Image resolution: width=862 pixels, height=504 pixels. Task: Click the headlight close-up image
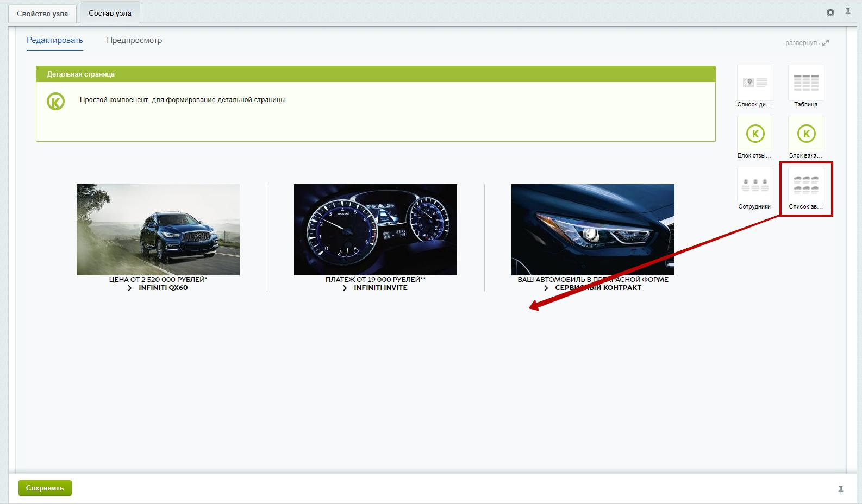(x=593, y=230)
